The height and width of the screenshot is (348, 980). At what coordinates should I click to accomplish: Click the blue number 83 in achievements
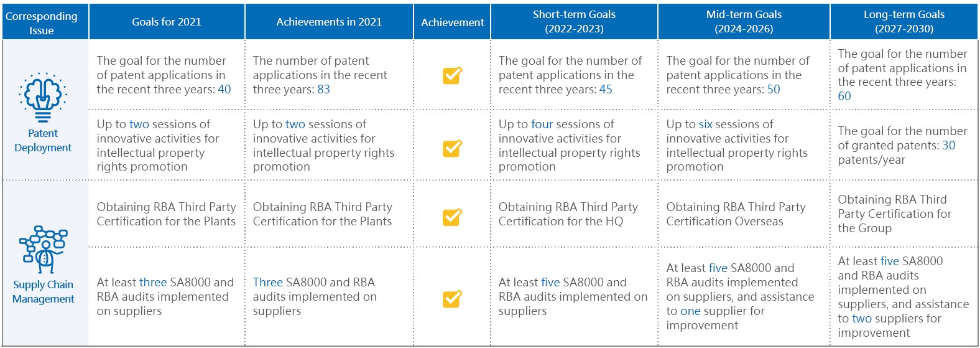(x=323, y=89)
